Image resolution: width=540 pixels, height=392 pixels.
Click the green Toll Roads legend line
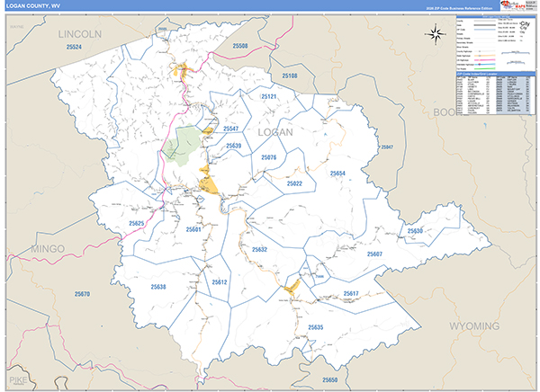(x=484, y=68)
